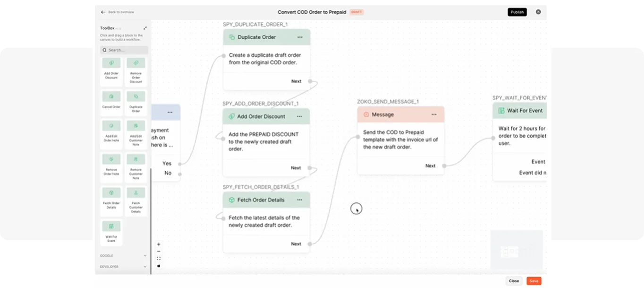The height and width of the screenshot is (288, 644).
Task: Publish the Convert COD Order to Prepaid workflow
Action: tap(517, 12)
